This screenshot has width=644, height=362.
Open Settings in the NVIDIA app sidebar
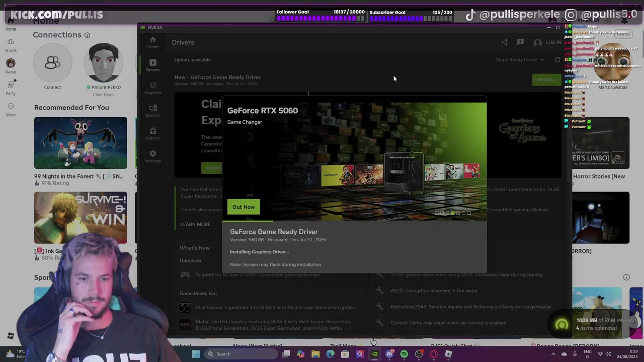pyautogui.click(x=152, y=156)
